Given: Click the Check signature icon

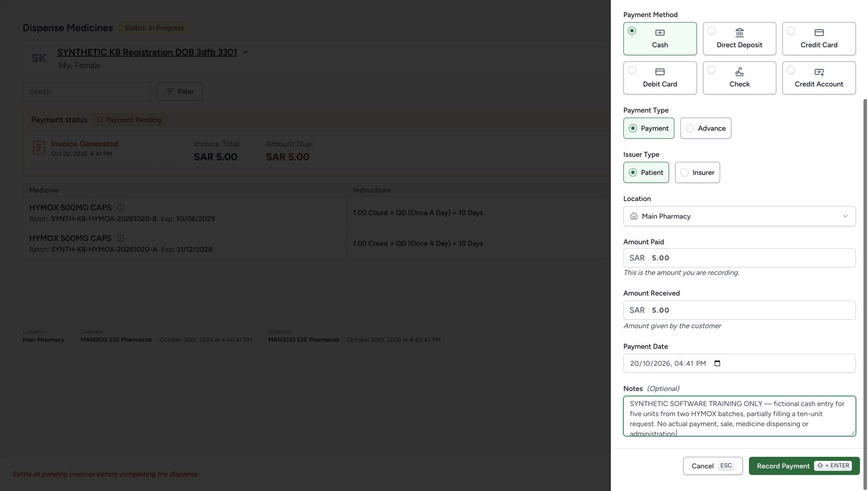Looking at the screenshot, I should tap(739, 72).
